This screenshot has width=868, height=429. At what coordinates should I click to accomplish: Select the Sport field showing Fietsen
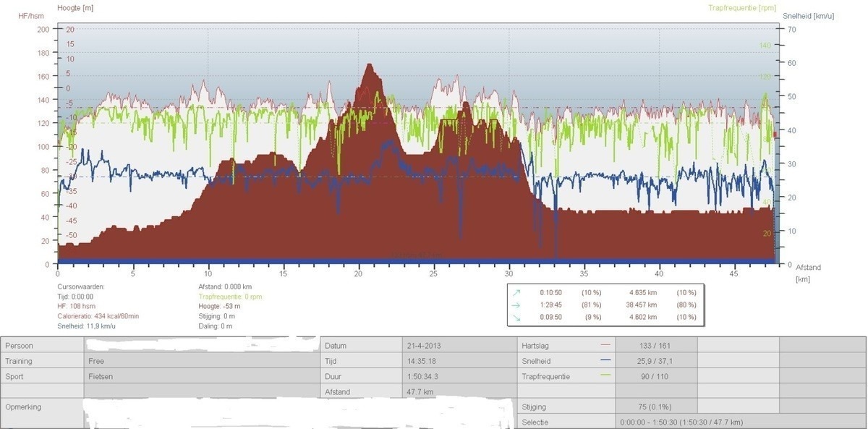pos(203,376)
